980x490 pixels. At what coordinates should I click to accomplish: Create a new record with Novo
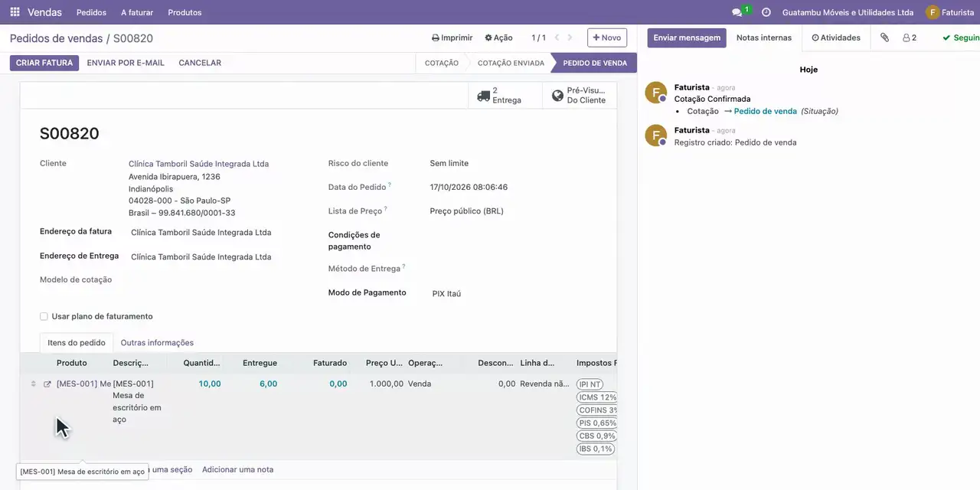[607, 38]
